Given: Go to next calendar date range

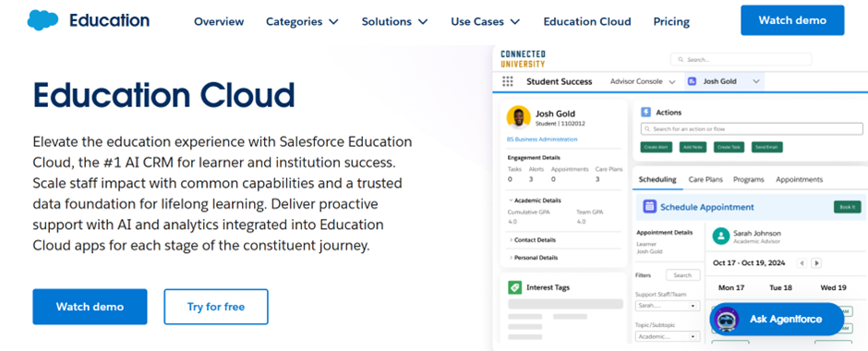Looking at the screenshot, I should (x=816, y=263).
